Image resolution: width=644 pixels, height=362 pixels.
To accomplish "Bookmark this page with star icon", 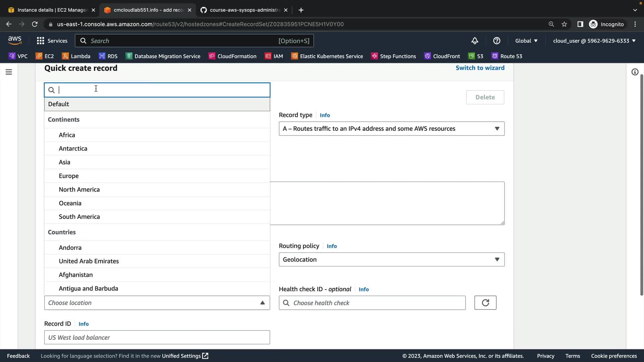I will pyautogui.click(x=564, y=24).
